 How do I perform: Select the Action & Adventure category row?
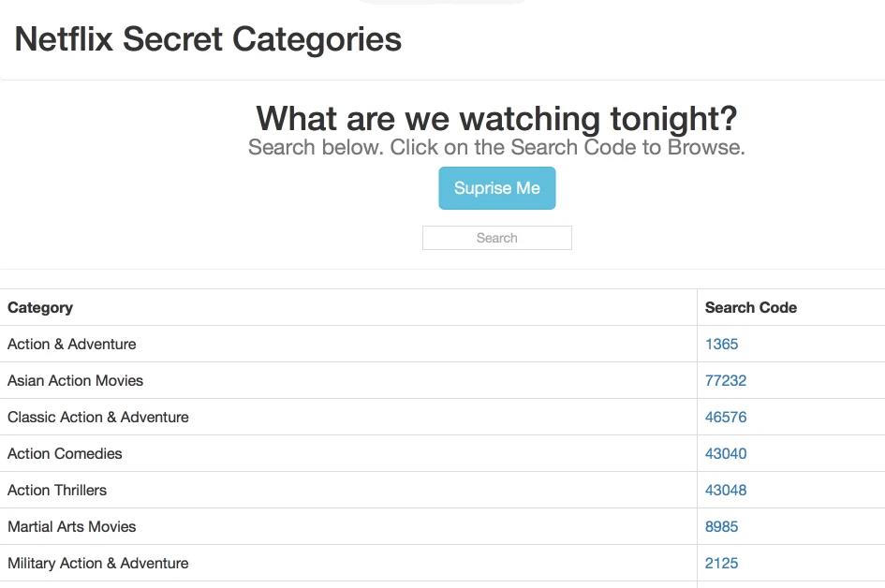point(71,344)
